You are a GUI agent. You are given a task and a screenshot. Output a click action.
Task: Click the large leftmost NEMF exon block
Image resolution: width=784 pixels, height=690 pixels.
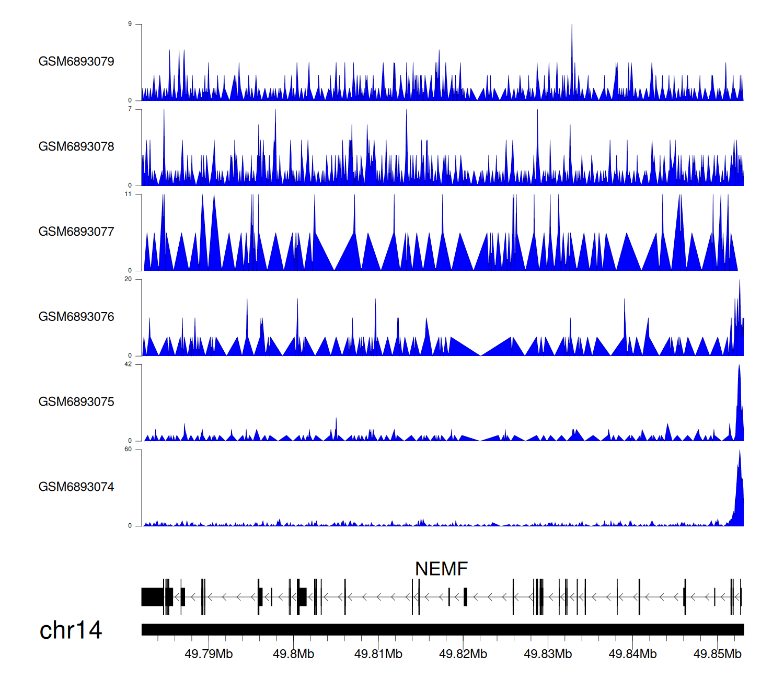point(152,597)
